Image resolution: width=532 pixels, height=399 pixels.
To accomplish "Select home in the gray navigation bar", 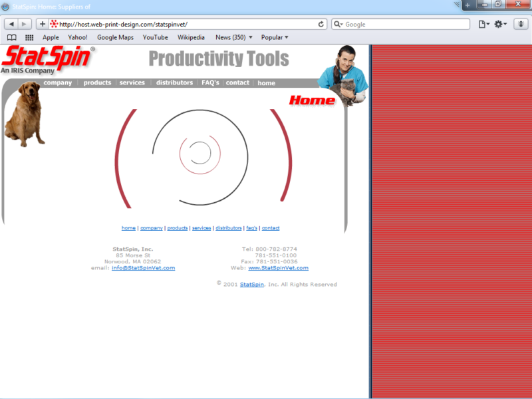I will coord(267,83).
